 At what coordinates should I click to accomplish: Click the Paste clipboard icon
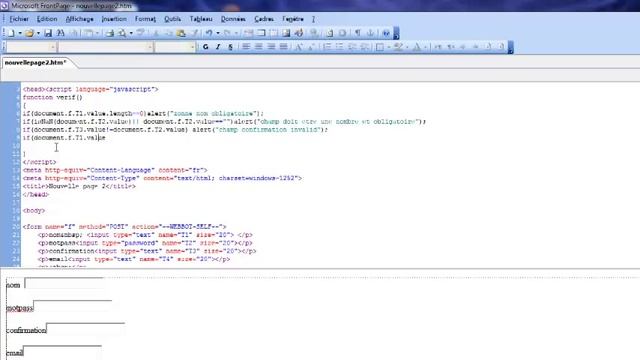[x=181, y=33]
